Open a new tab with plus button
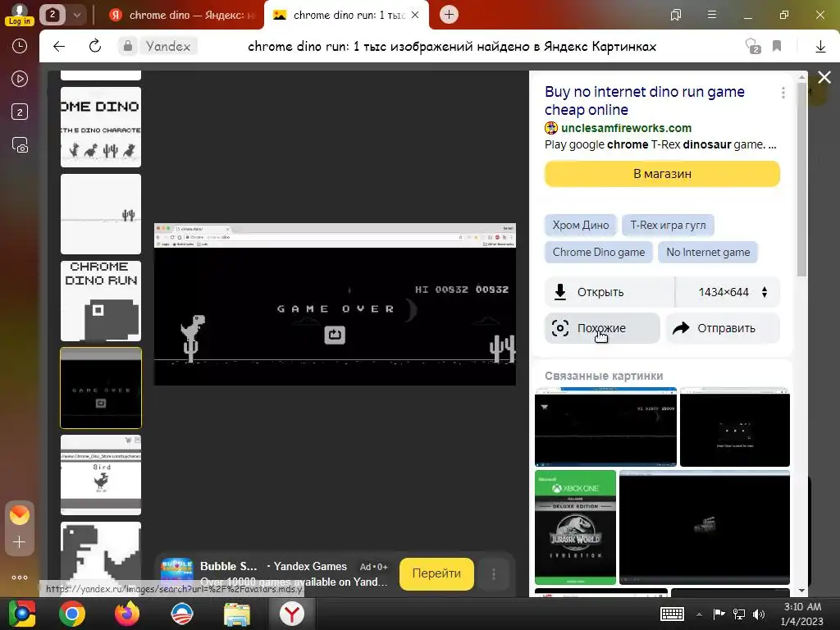 pos(449,15)
